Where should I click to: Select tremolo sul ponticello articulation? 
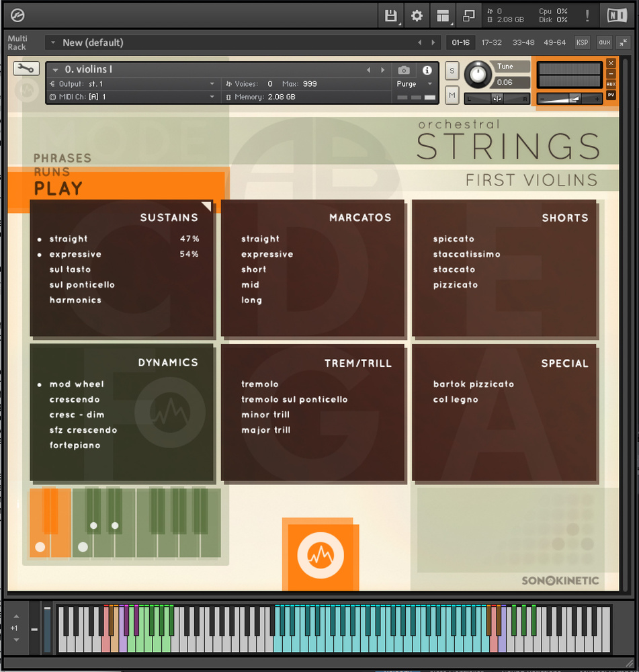294,400
